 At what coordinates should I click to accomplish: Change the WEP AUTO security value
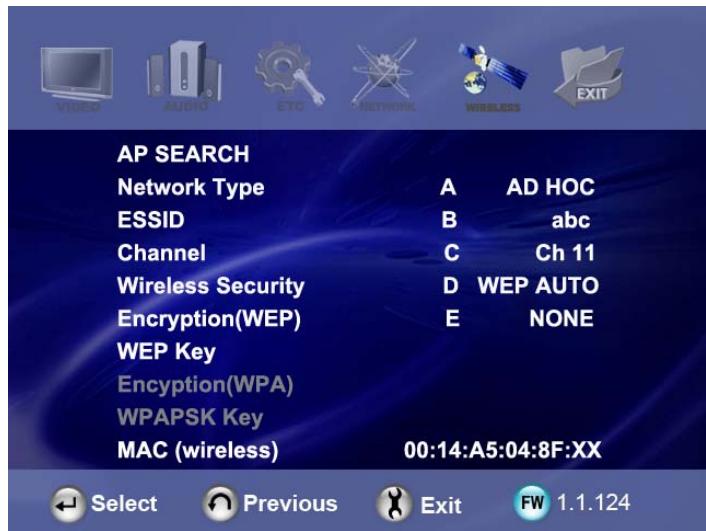[x=537, y=286]
